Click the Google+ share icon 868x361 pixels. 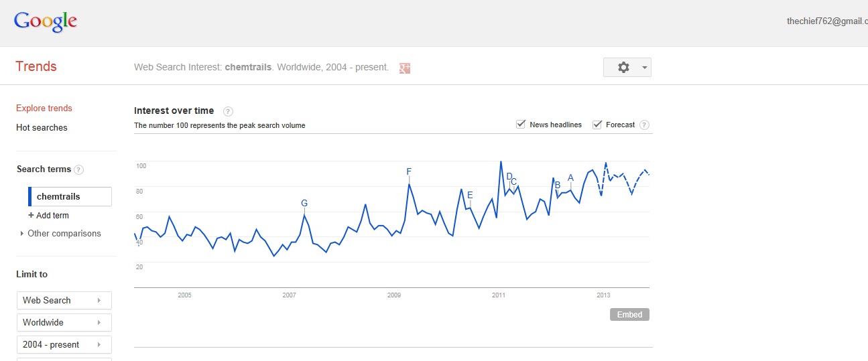[x=404, y=68]
